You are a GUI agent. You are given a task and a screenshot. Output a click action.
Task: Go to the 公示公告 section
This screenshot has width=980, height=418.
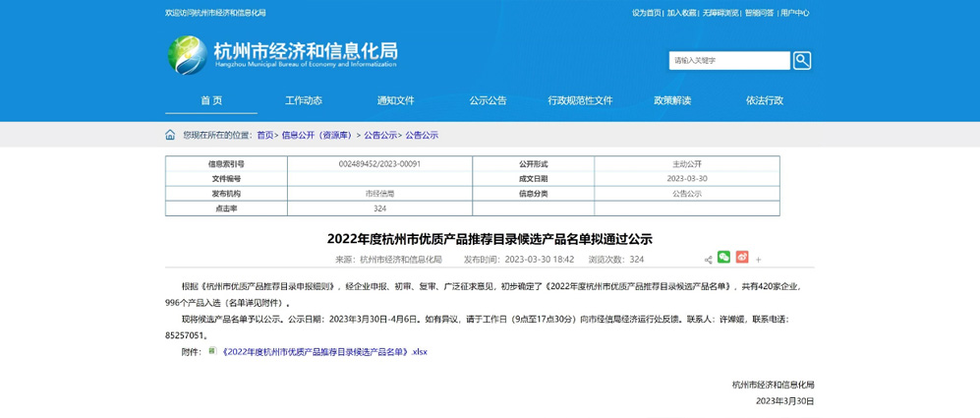coord(488,100)
